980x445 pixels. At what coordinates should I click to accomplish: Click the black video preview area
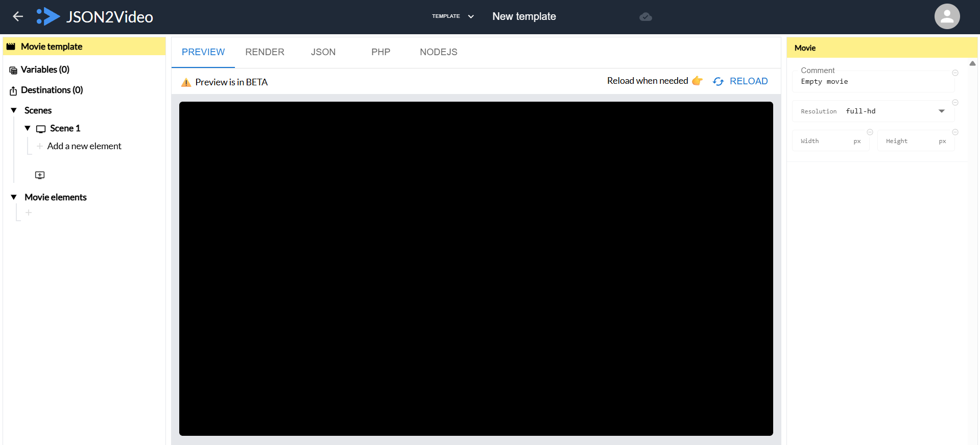(x=476, y=269)
